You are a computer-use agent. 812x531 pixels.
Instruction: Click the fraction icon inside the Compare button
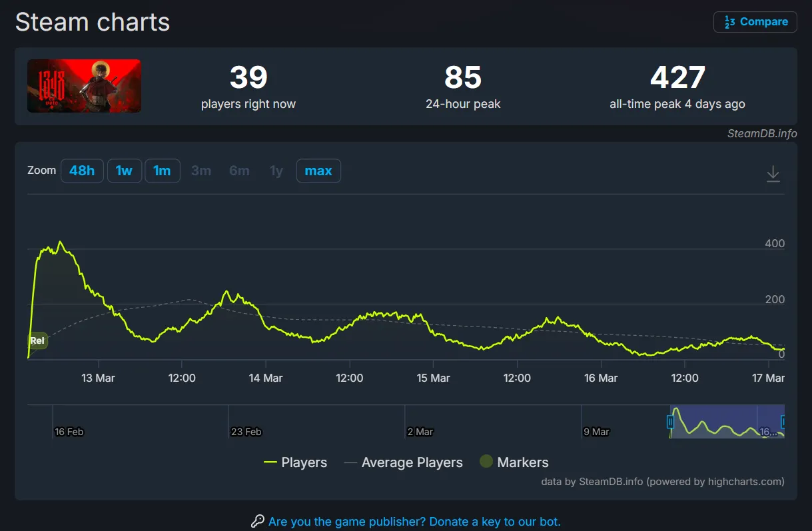point(729,21)
